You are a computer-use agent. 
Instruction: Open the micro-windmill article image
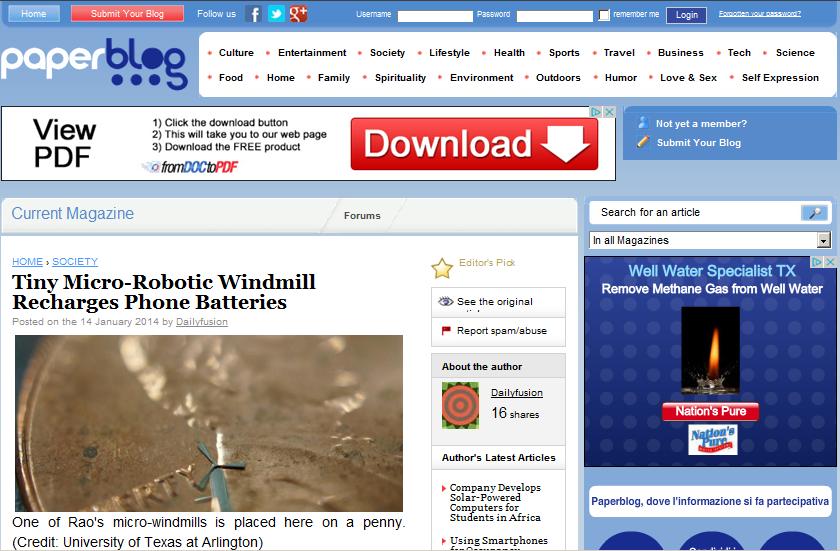tap(208, 423)
